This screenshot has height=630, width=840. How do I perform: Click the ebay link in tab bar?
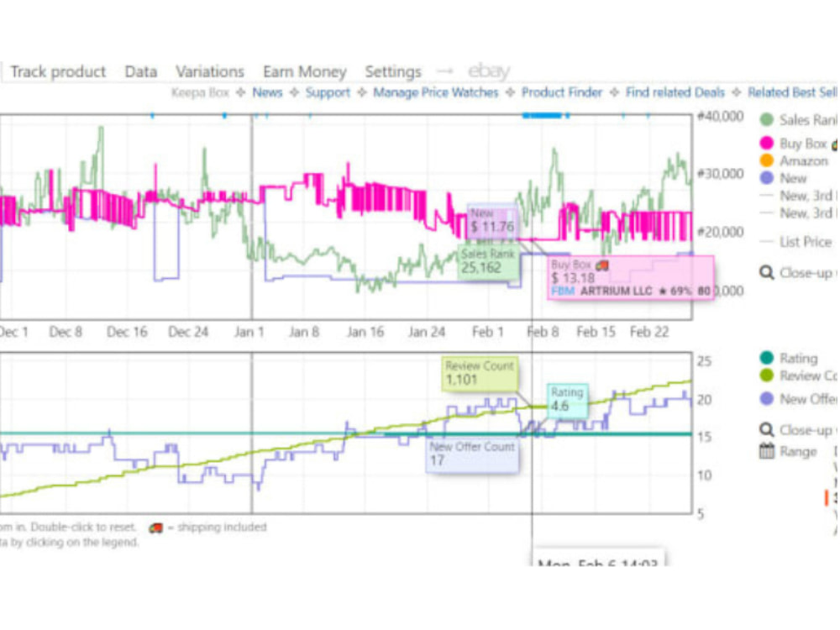click(x=489, y=71)
